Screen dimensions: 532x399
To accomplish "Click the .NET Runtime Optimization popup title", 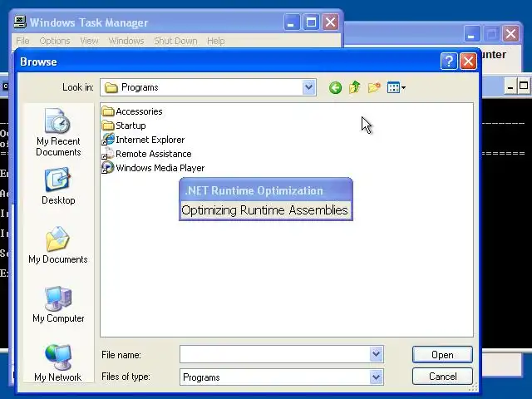I will 254,190.
